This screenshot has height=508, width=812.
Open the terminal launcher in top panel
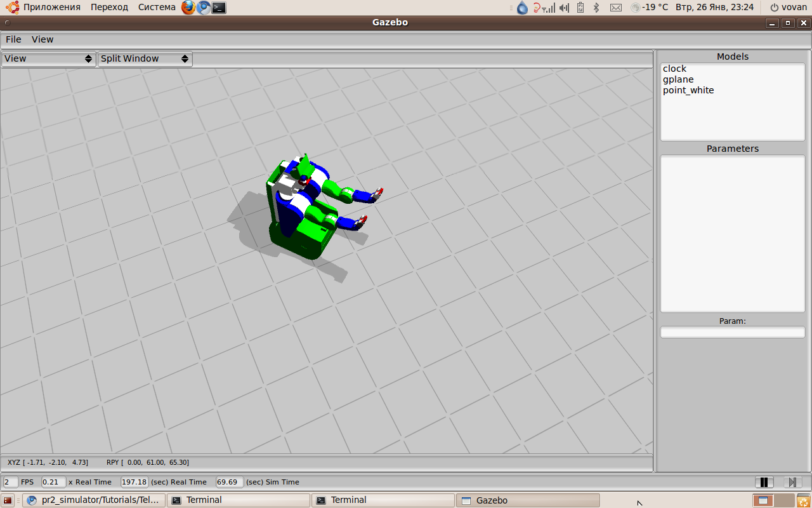tap(219, 8)
